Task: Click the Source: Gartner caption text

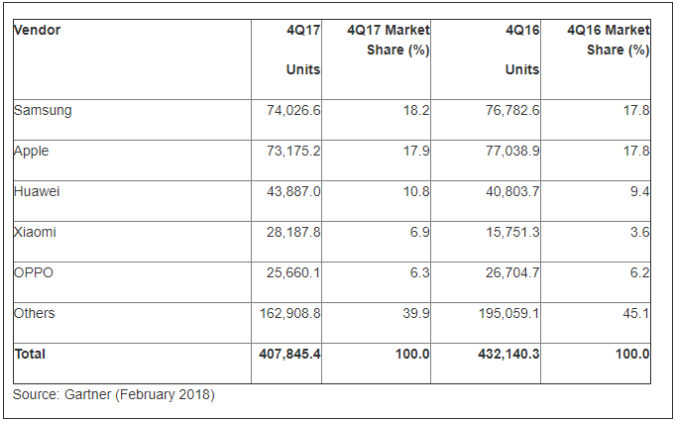Action: pos(113,394)
